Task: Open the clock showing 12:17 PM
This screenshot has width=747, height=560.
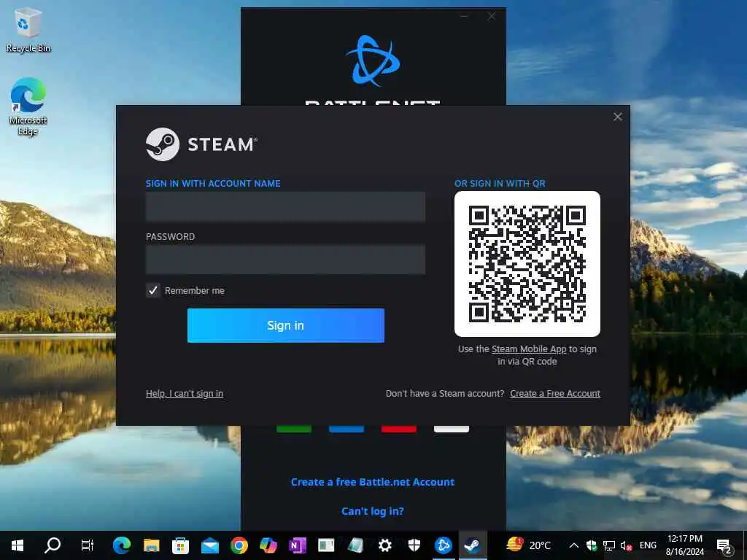Action: coord(684,545)
